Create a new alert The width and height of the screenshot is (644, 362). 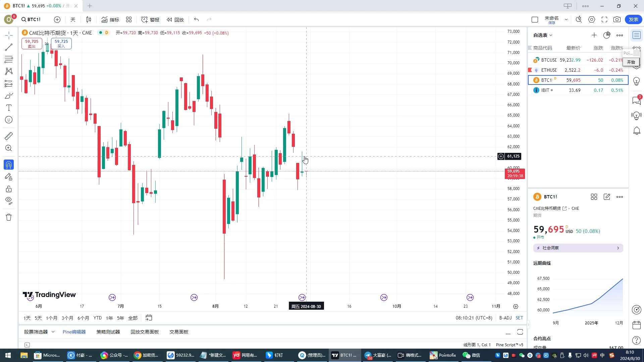tap(150, 19)
